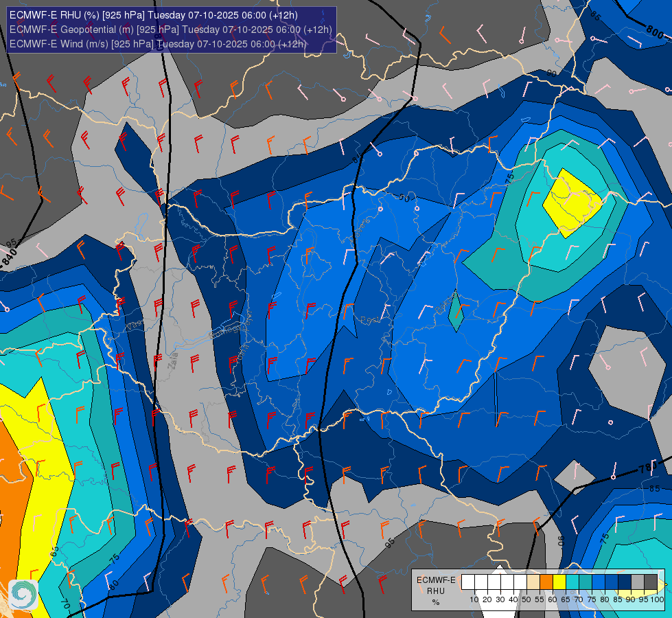This screenshot has height=618, width=672.
Task: Click the swirl logo icon in the corner
Action: click(23, 595)
